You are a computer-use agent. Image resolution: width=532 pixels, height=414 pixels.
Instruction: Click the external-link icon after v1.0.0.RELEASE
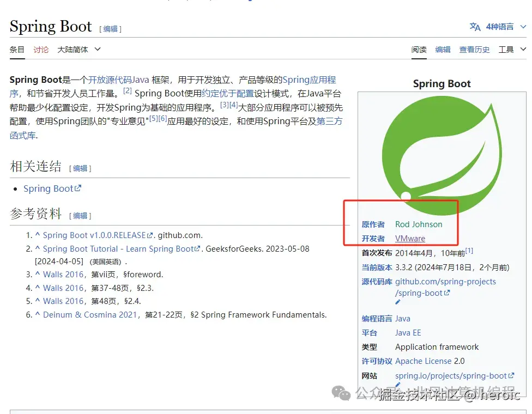click(149, 236)
